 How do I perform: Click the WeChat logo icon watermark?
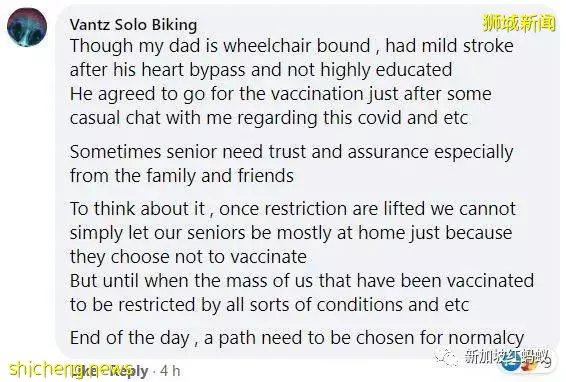pyautogui.click(x=445, y=357)
